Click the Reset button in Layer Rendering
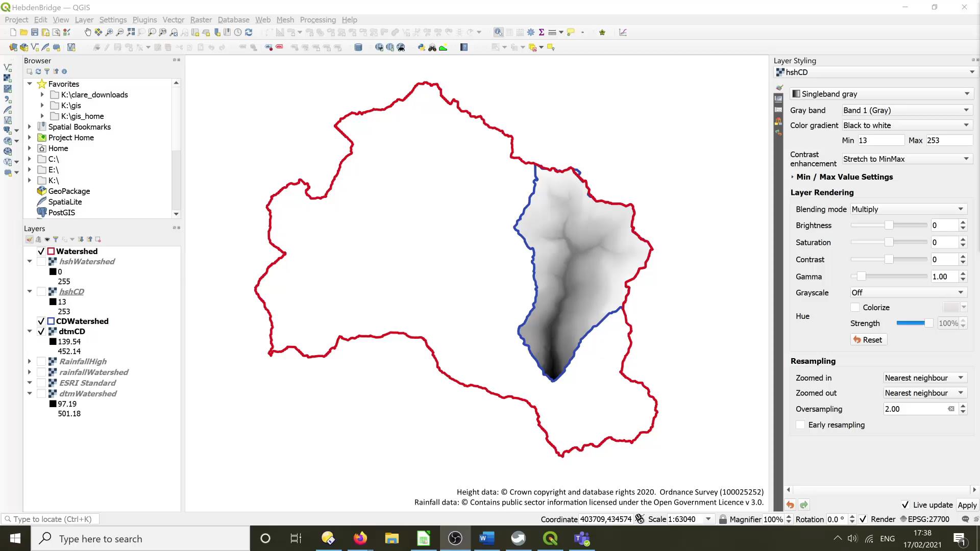 click(868, 339)
